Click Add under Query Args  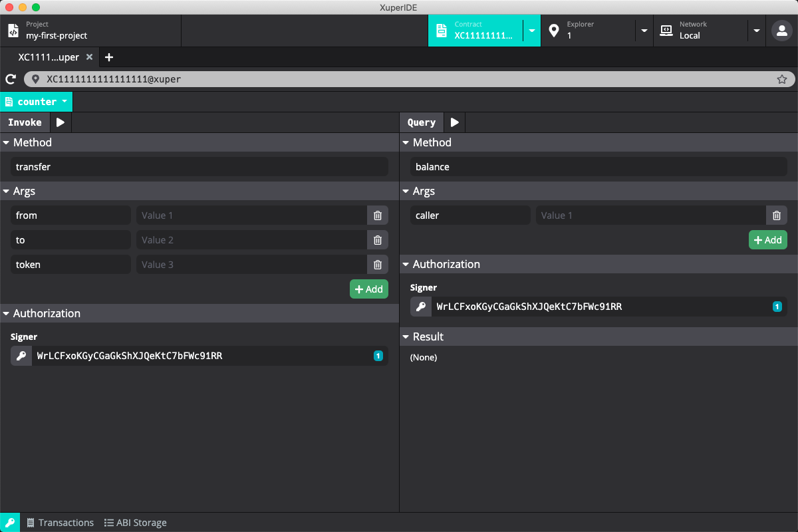click(768, 240)
